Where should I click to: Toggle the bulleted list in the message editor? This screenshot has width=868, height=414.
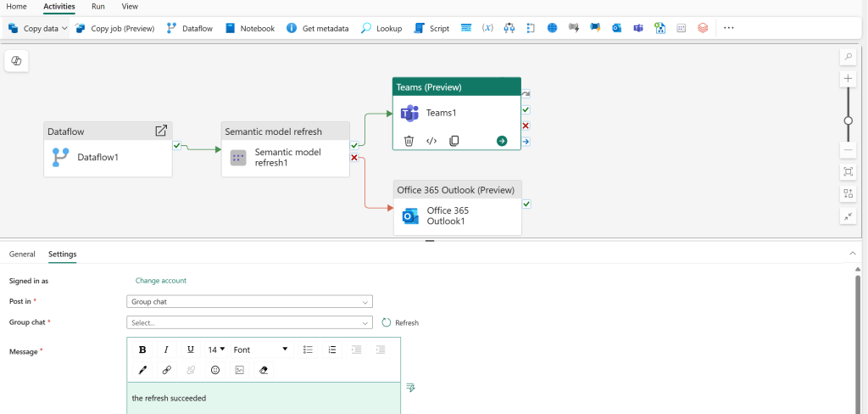point(309,350)
